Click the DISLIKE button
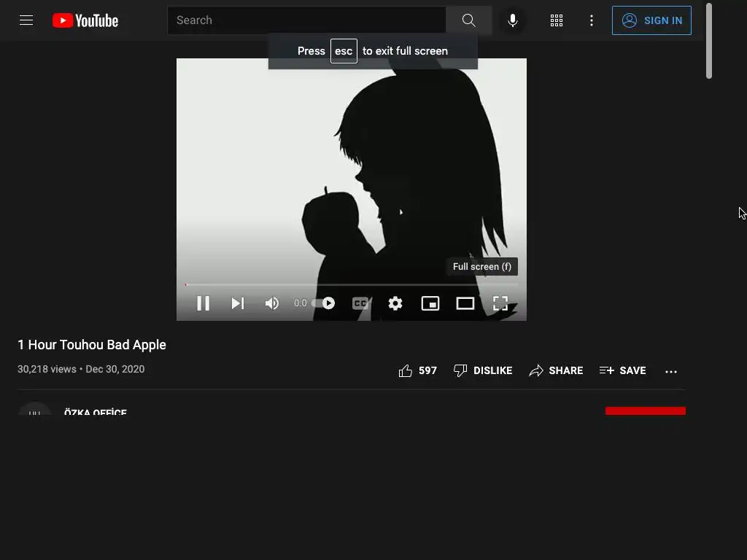 coord(483,370)
